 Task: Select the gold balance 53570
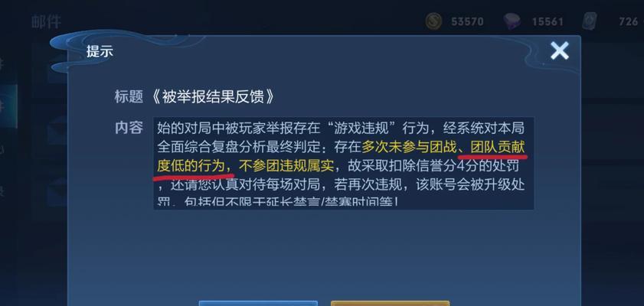467,21
